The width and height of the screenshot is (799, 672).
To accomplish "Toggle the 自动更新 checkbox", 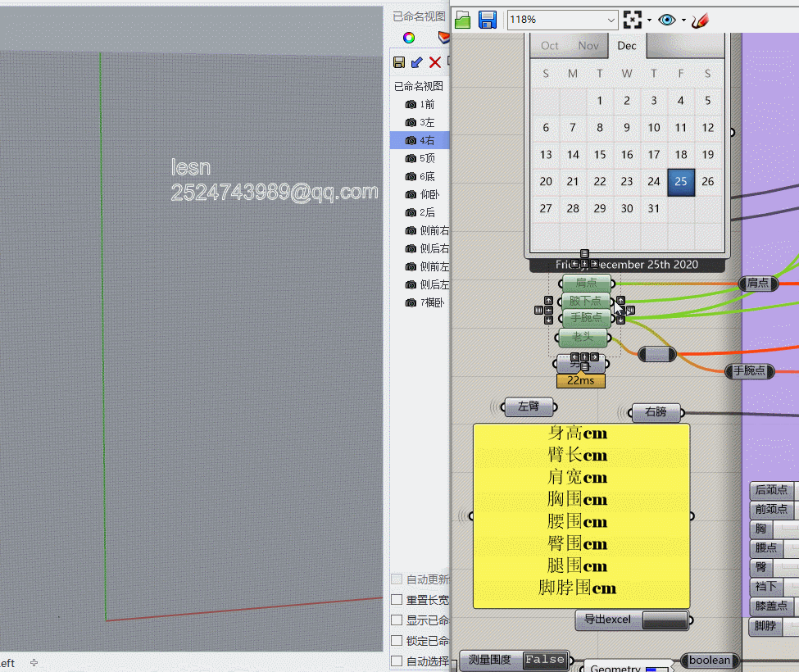I will [397, 579].
